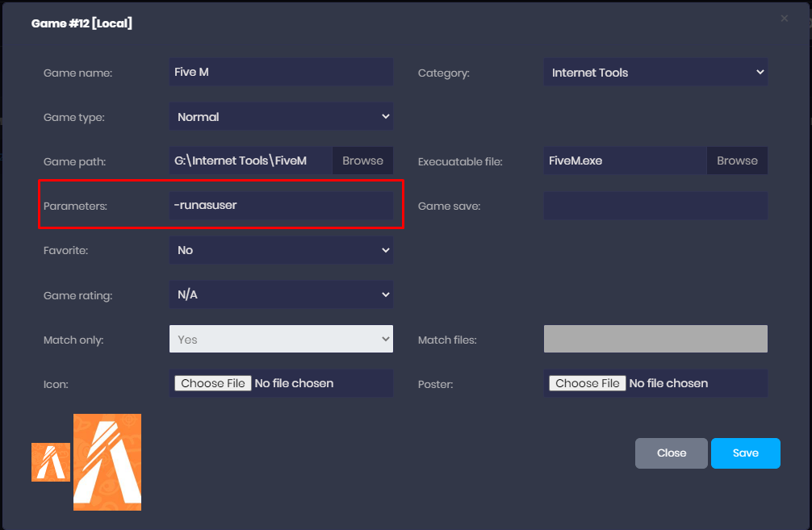Viewport: 812px width, 530px height.
Task: Close dialog with the X icon
Action: (x=785, y=18)
